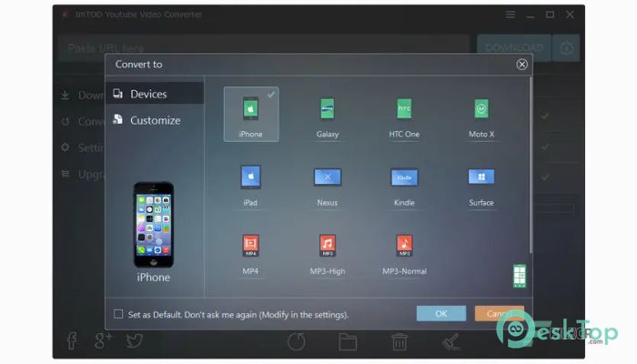
Task: Select the iPhone device preset
Action: (251, 114)
